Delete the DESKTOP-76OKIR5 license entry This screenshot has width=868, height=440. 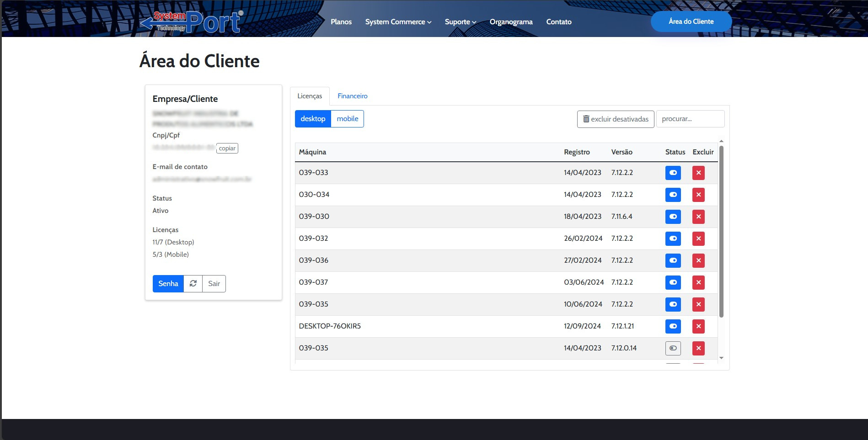[698, 326]
